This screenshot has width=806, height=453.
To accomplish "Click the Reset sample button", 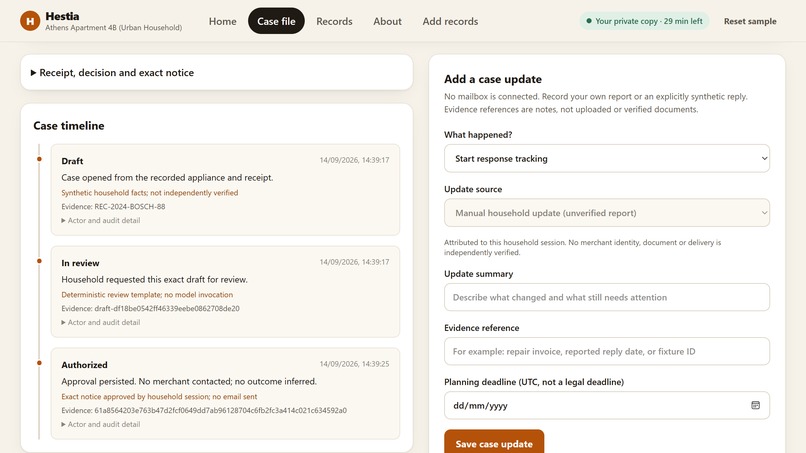I will (x=750, y=21).
